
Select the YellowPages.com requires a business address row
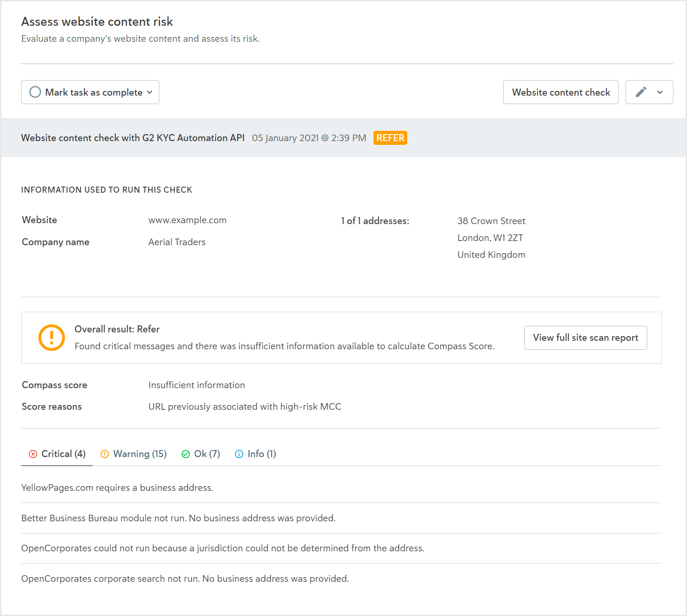pos(341,488)
